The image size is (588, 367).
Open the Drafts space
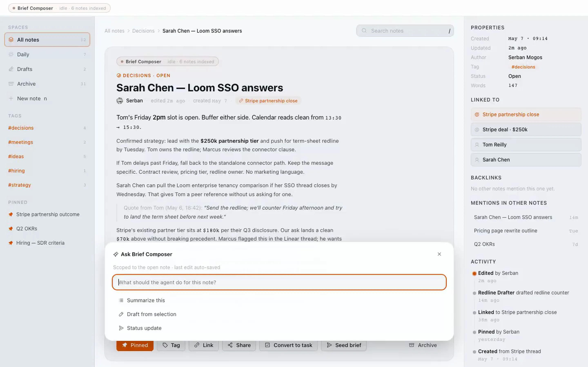47,69
